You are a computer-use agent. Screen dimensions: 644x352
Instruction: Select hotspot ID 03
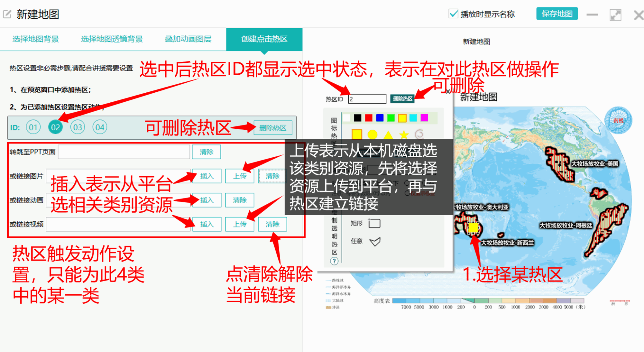(78, 127)
